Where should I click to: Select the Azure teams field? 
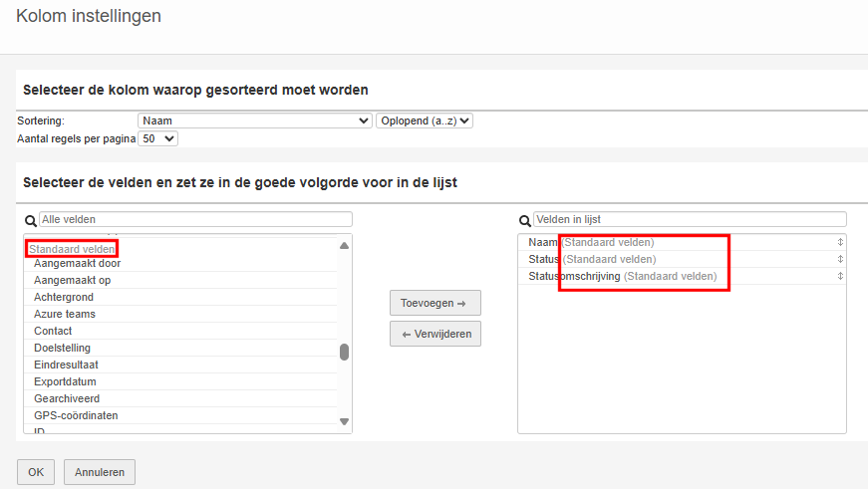[65, 314]
